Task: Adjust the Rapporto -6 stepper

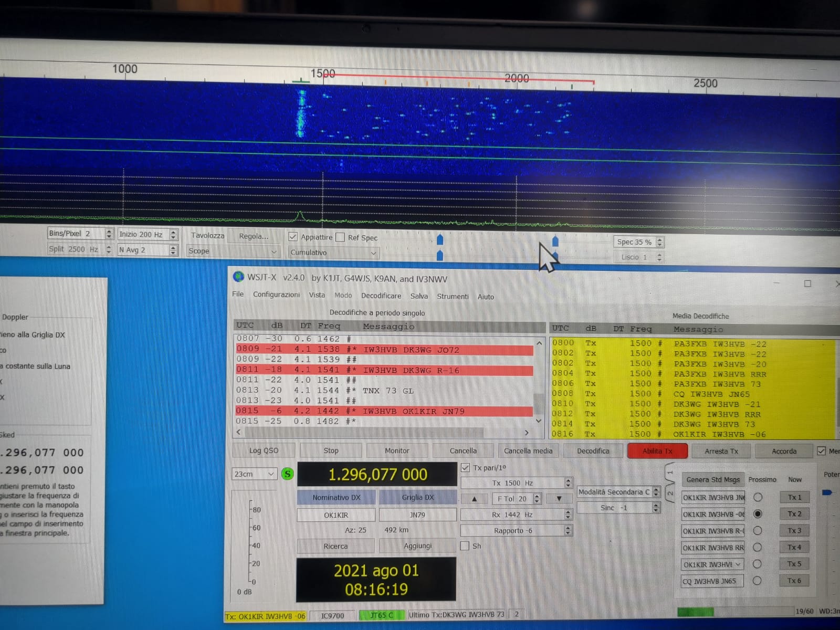Action: click(568, 531)
